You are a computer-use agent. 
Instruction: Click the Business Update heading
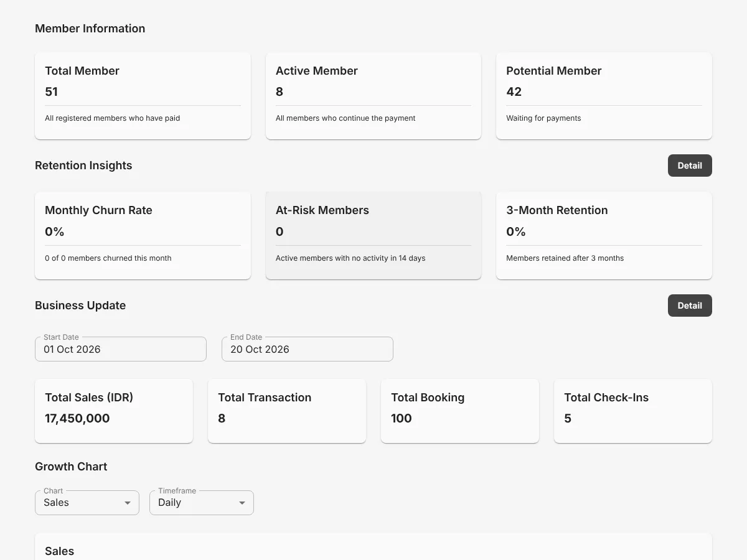point(80,306)
